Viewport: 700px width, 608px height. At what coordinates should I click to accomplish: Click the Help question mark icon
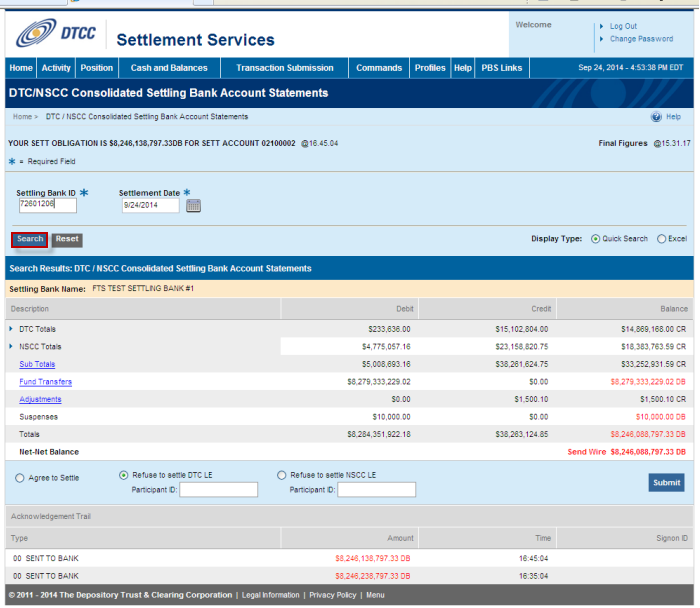(656, 117)
